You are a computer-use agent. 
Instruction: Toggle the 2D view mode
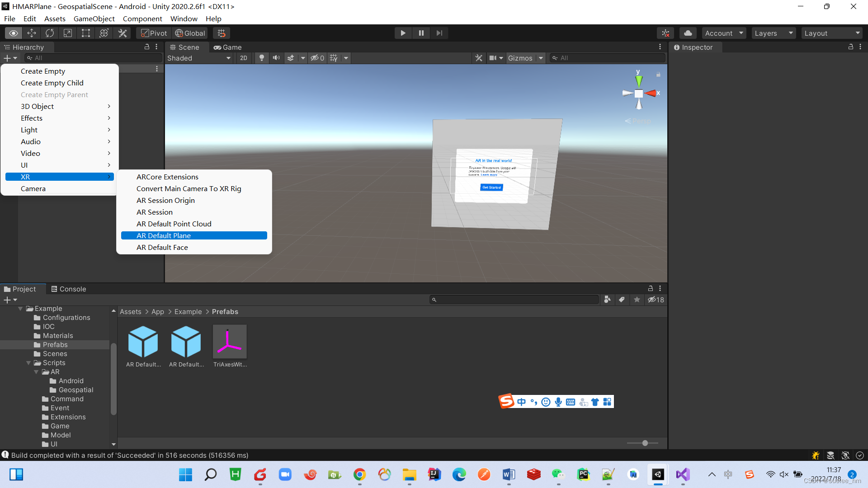click(x=244, y=58)
